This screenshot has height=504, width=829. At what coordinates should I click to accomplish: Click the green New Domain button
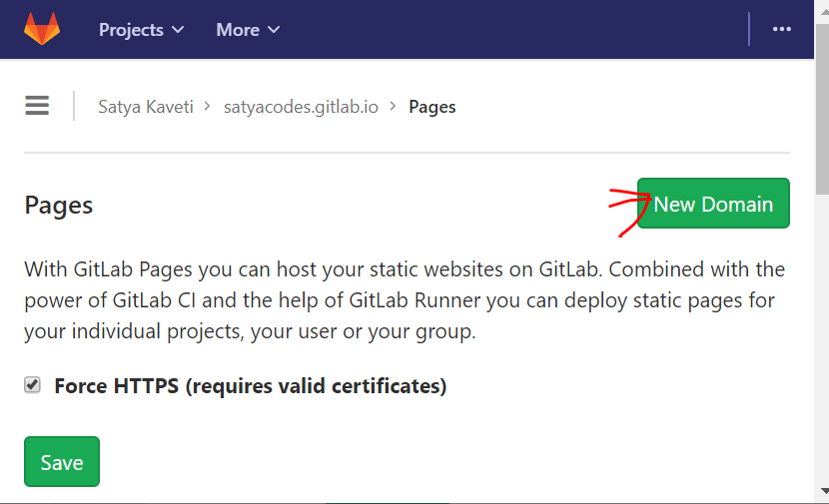coord(713,204)
